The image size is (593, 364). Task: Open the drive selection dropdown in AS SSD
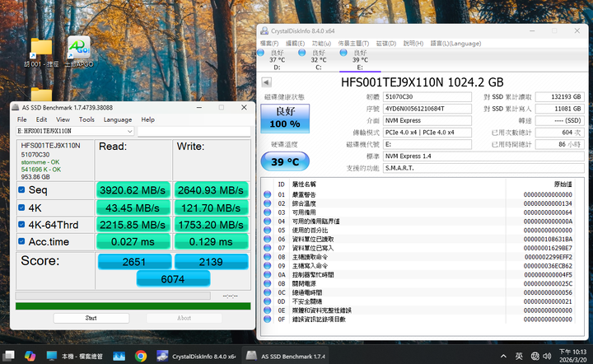(x=130, y=131)
